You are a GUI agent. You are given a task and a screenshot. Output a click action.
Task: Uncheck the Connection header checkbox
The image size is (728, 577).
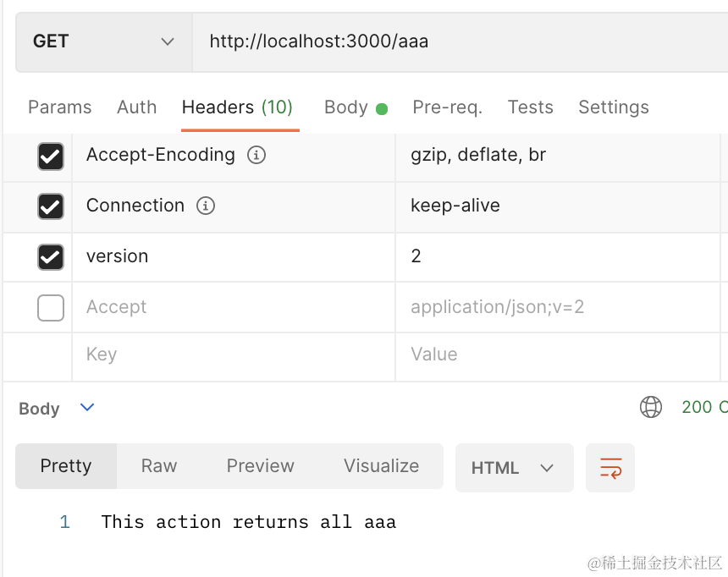click(x=51, y=206)
